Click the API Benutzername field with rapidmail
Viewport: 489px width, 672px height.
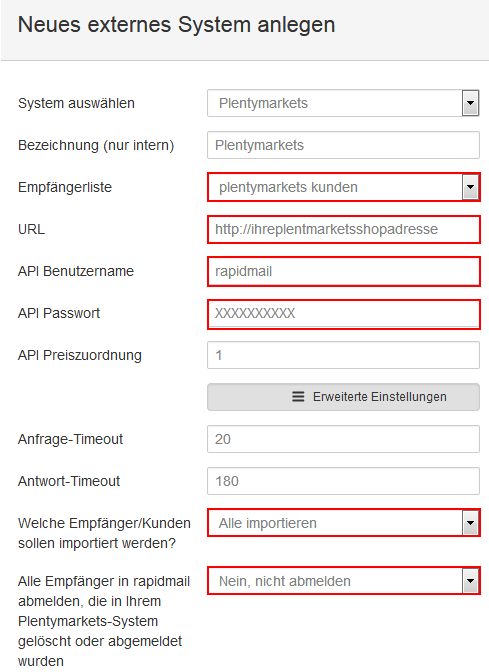(343, 271)
